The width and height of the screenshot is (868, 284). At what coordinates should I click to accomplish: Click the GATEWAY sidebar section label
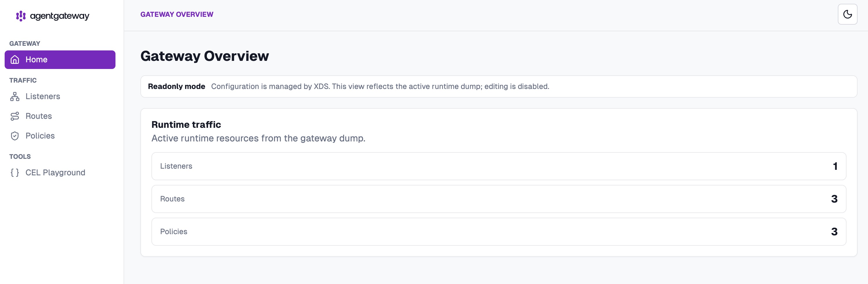click(x=25, y=43)
